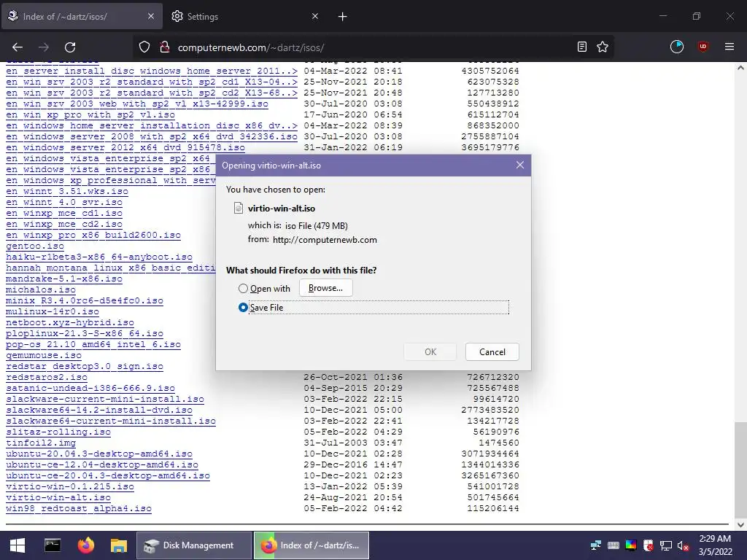Click the scrollbar down arrow

tap(740, 524)
